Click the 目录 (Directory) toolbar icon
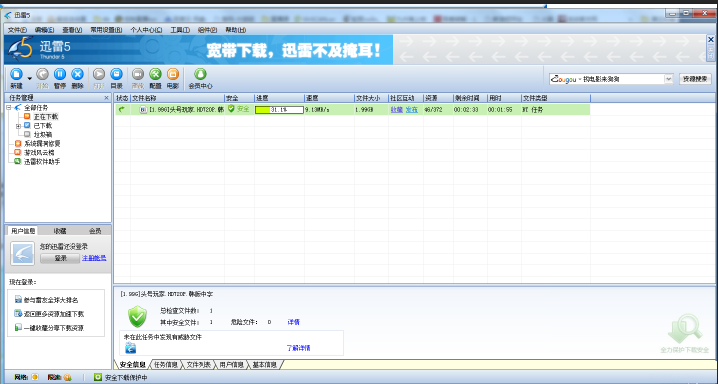The image size is (718, 384). pos(117,75)
